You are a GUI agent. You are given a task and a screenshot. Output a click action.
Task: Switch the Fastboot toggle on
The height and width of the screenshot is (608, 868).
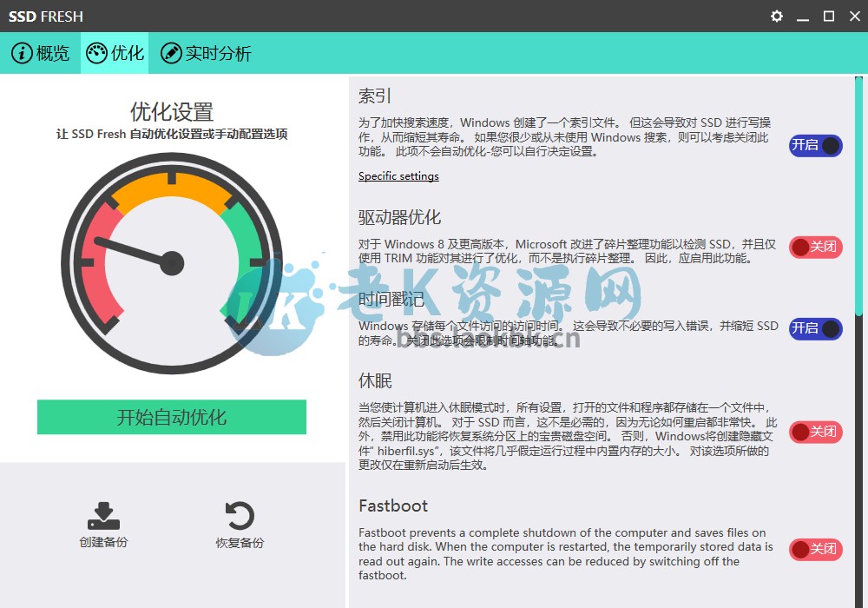pyautogui.click(x=815, y=549)
